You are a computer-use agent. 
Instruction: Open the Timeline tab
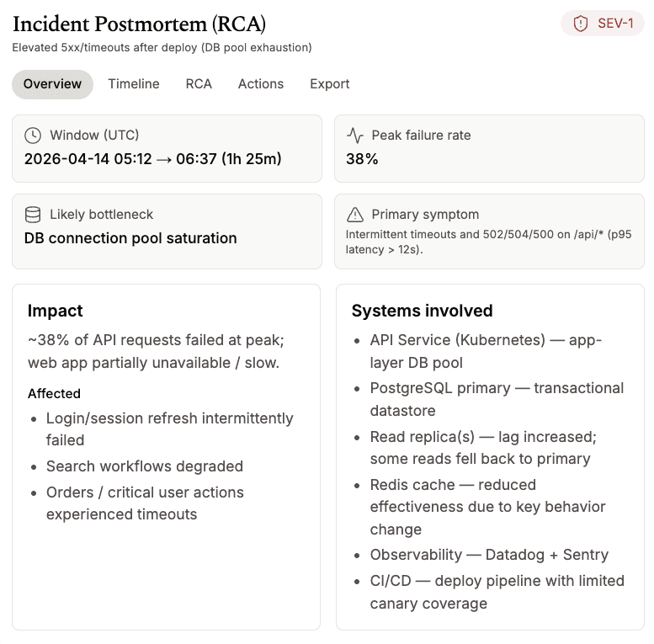(x=134, y=84)
